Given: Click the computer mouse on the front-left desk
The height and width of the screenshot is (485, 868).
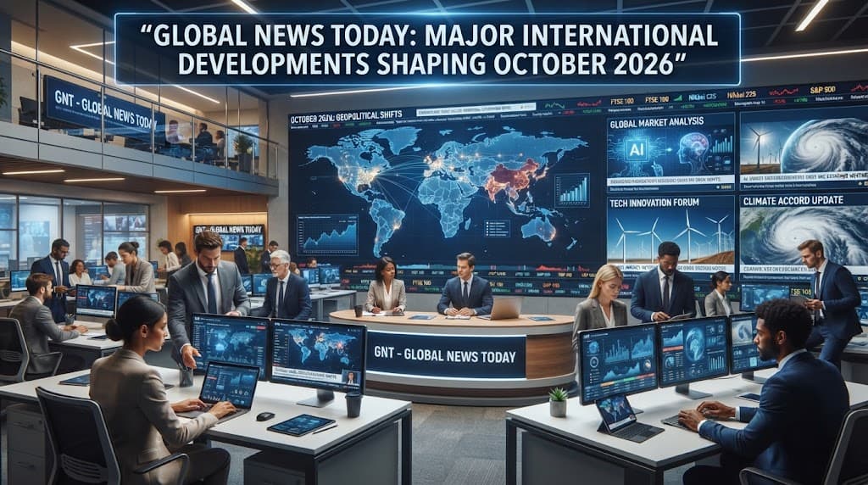Looking at the screenshot, I should [265, 416].
